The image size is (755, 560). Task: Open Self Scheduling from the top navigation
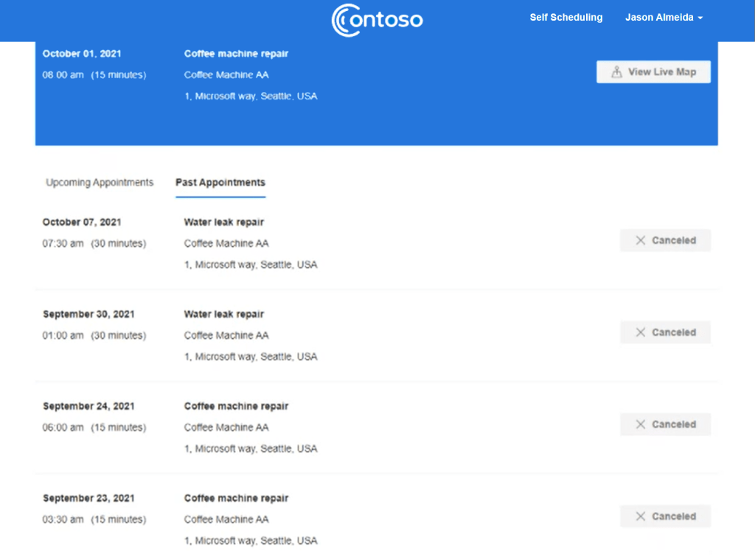click(566, 18)
